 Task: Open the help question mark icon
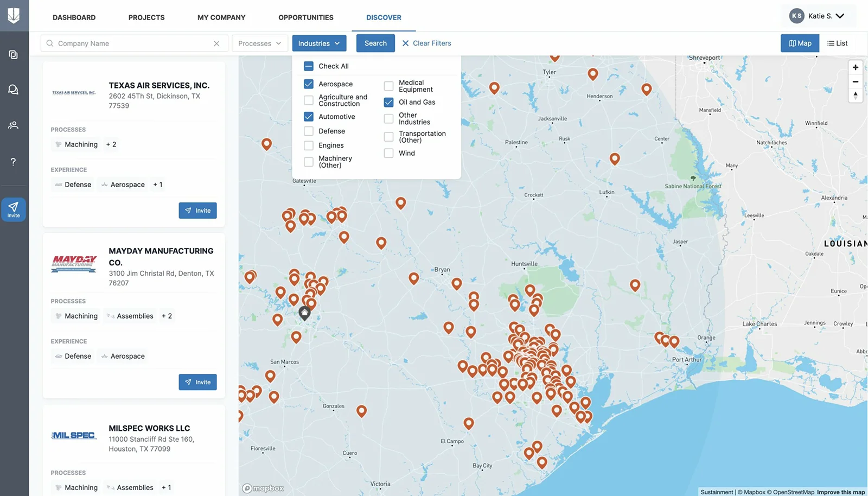coord(14,162)
